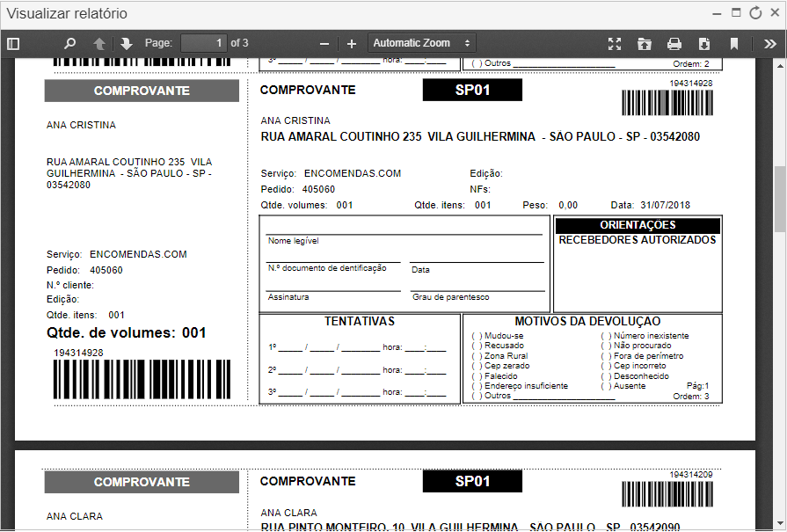The height and width of the screenshot is (532, 787).
Task: Switch to presentation fullscreen mode
Action: point(615,44)
